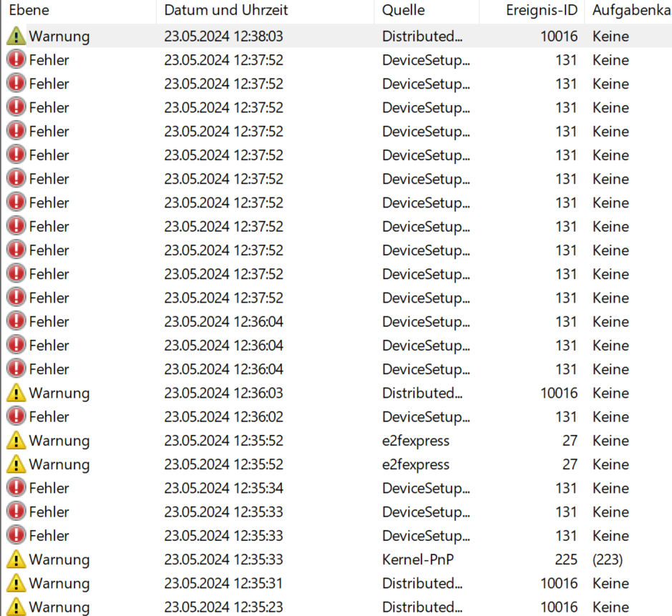Click the warning icon of the 12:38:03 event
Image resolution: width=672 pixels, height=616 pixels.
click(16, 36)
